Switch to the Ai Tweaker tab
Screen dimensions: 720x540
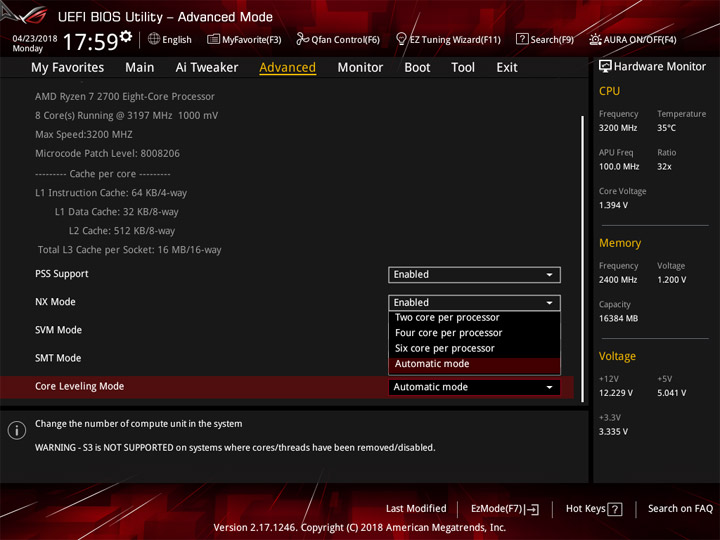[207, 68]
